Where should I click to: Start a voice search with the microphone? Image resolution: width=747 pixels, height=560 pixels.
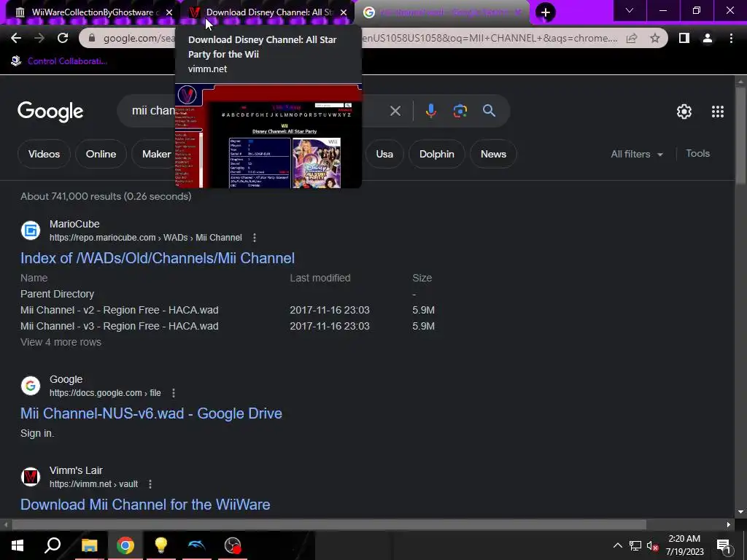pos(430,111)
